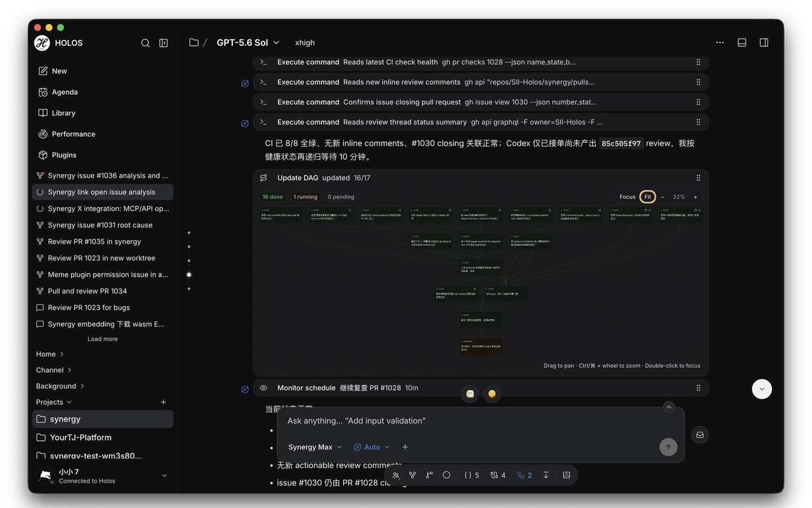Add a new project with plus icon
This screenshot has width=812, height=508.
click(164, 402)
